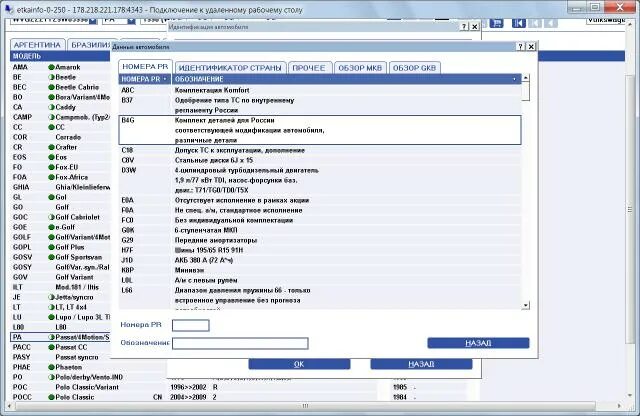
Task: Select PR row B37
Action: [320, 105]
